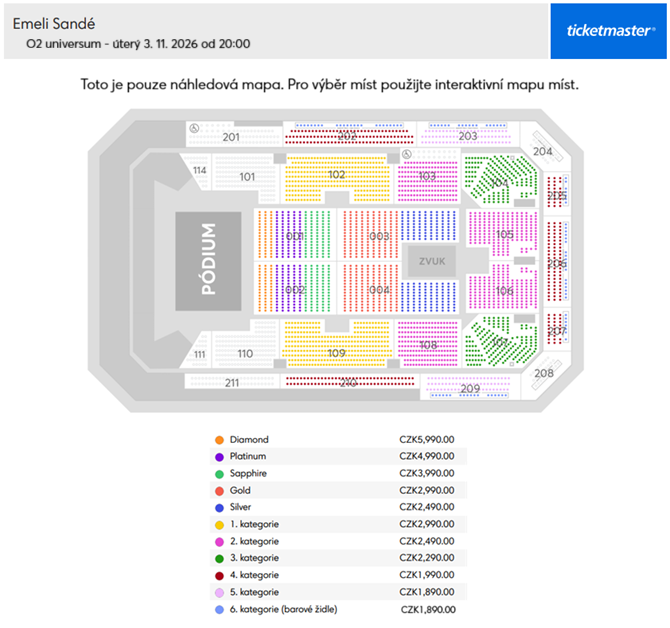Choose pink section 105 on seat map
This screenshot has height=628, width=670.
click(504, 235)
